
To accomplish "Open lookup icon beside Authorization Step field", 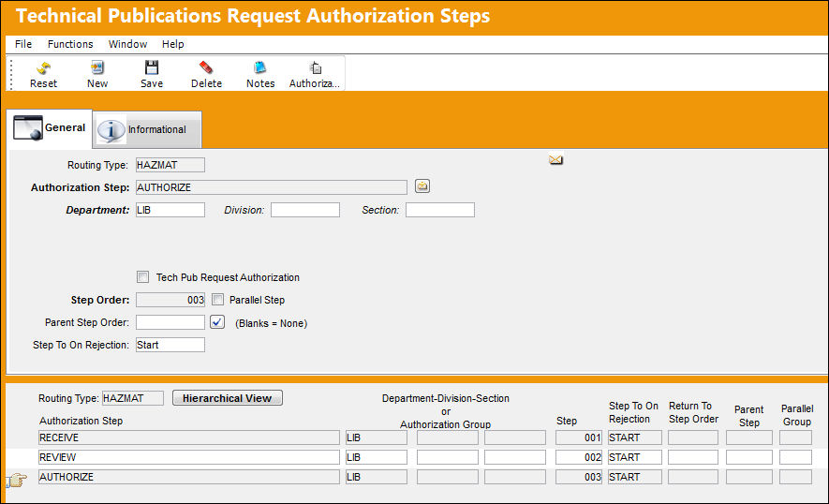I will [x=422, y=186].
